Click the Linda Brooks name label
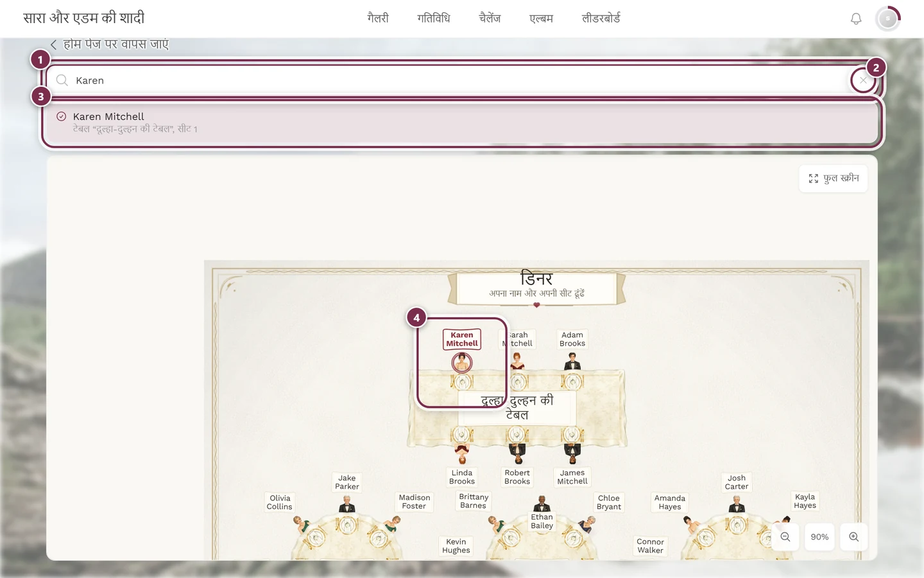The image size is (924, 578). point(462,477)
